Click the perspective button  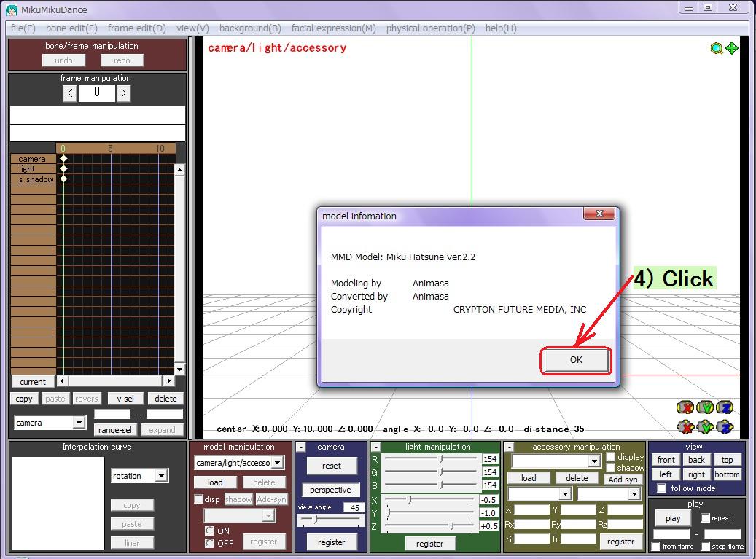pyautogui.click(x=330, y=490)
